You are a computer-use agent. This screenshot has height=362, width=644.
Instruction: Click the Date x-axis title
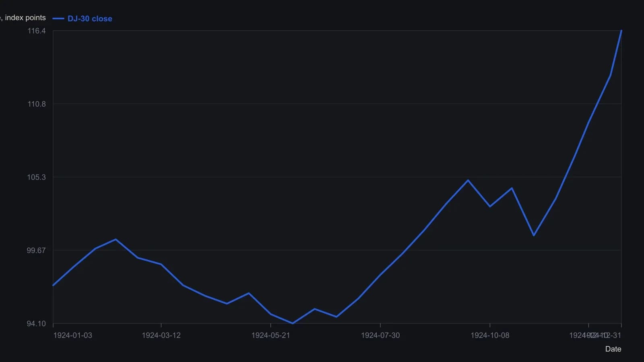613,349
